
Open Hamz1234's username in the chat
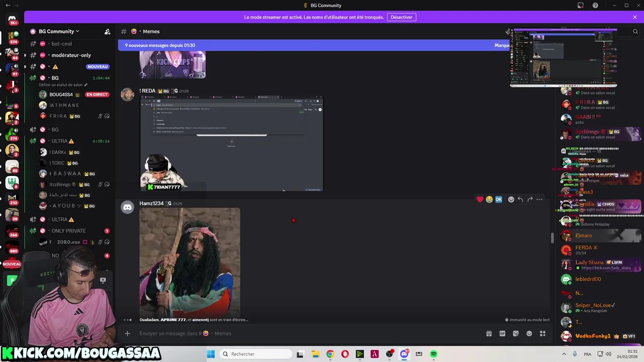click(151, 203)
